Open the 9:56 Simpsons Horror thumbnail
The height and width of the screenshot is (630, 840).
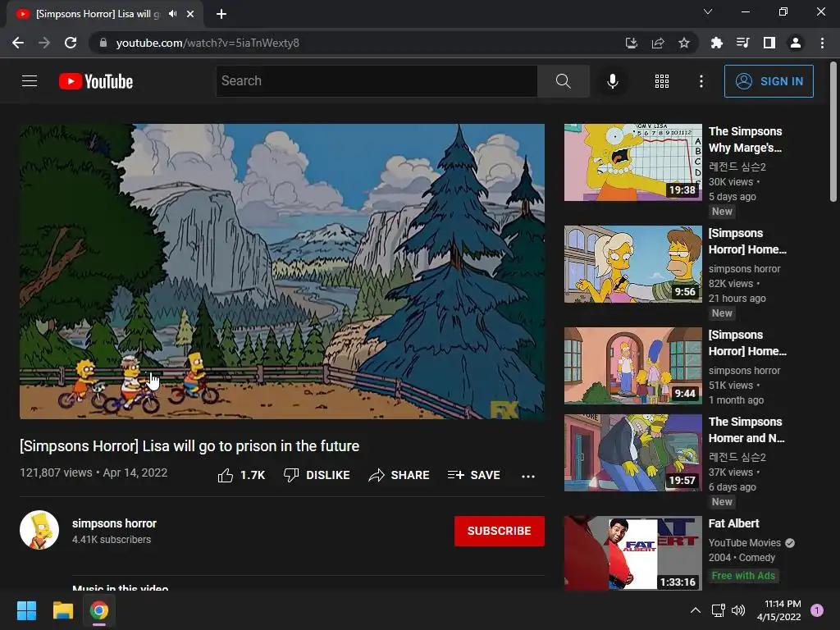pyautogui.click(x=632, y=264)
